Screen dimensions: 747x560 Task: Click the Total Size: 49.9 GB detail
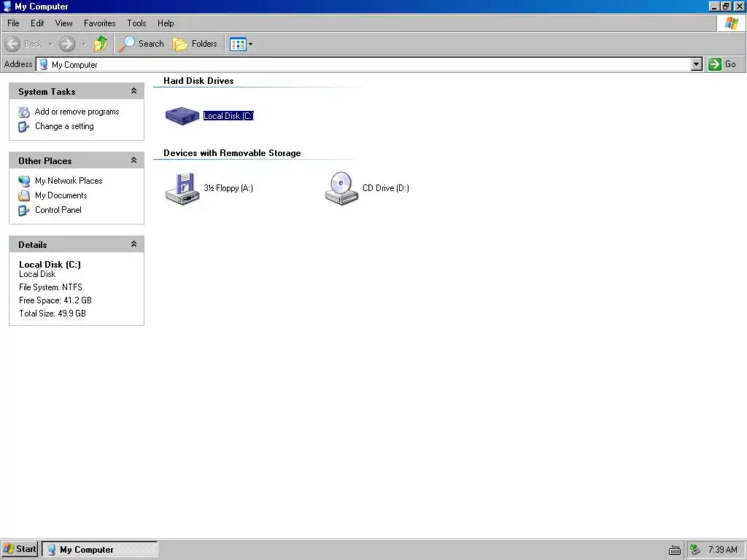53,314
